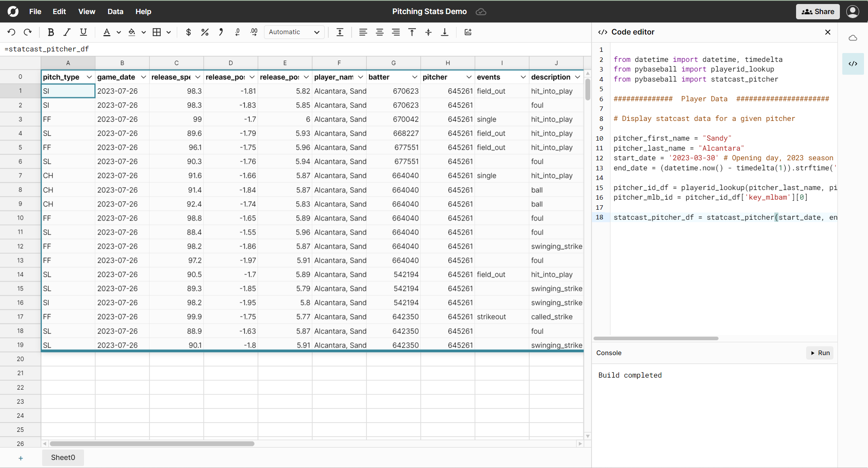Viewport: 868px width, 468px height.
Task: Click the Redo icon
Action: (28, 32)
